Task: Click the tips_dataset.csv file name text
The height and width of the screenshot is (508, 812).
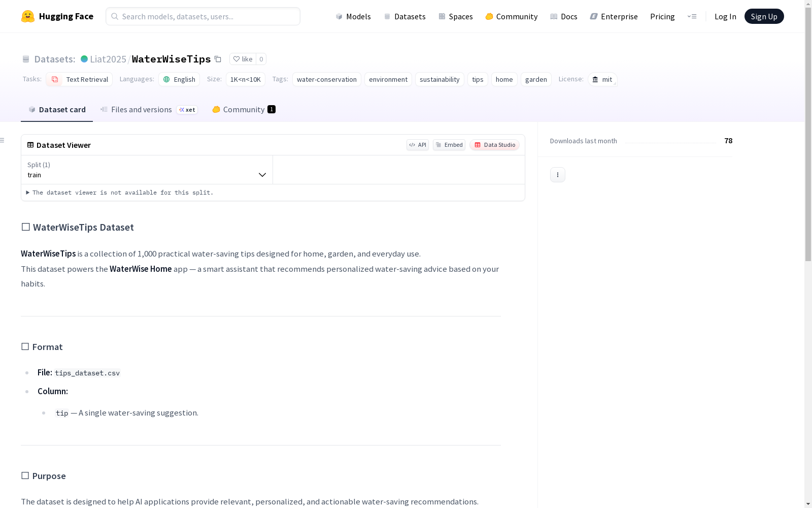Action: pyautogui.click(x=87, y=373)
